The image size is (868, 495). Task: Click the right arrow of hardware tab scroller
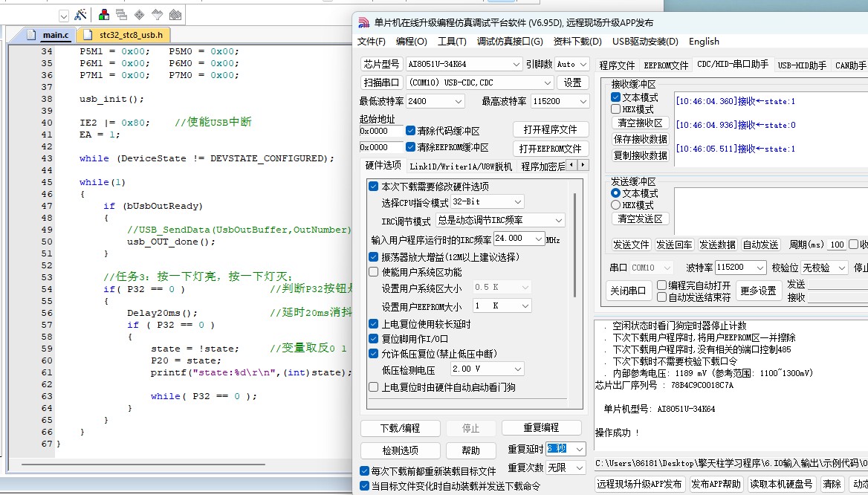pyautogui.click(x=583, y=165)
